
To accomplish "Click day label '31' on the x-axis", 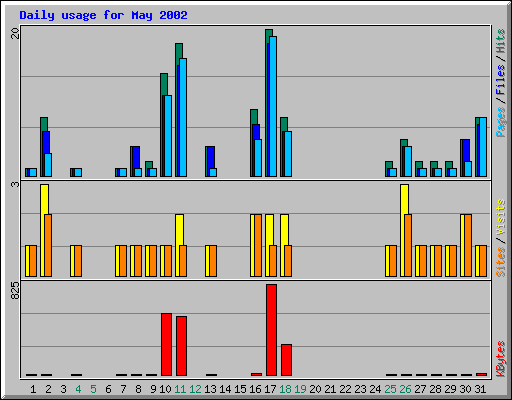I will 480,389.
